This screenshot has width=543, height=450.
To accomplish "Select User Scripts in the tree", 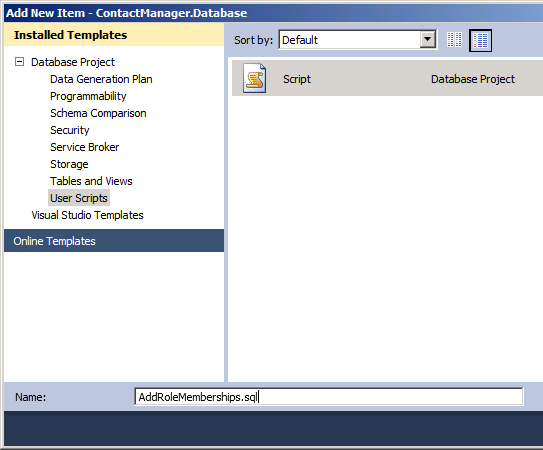I will (x=79, y=198).
